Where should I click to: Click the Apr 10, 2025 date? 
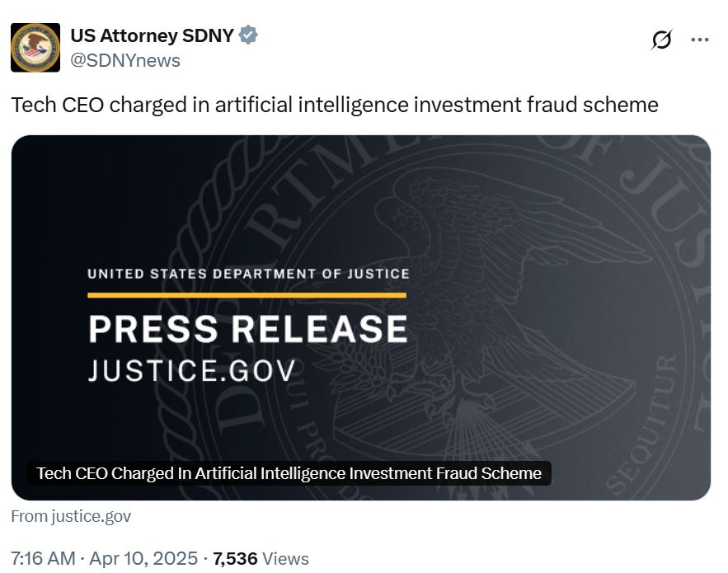[x=145, y=558]
